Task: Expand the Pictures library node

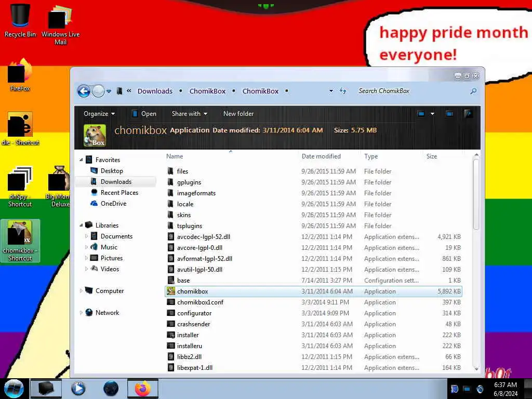Action: [x=86, y=258]
